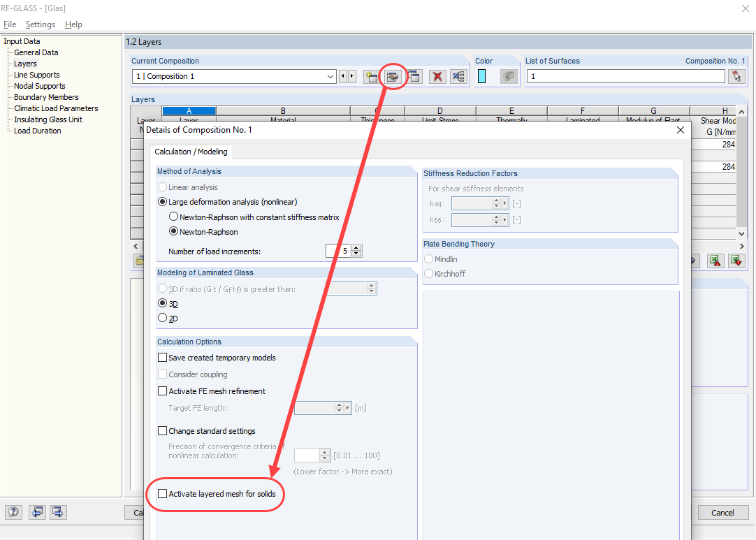The height and width of the screenshot is (540, 756).
Task: Pick surfaces graphically with cursor icon
Action: [736, 76]
